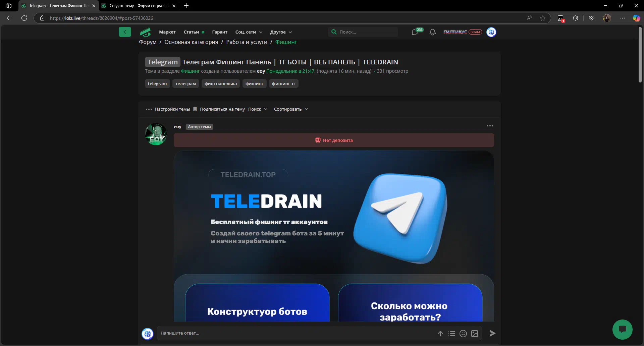Expand the Сортировать dropdown

coord(291,109)
